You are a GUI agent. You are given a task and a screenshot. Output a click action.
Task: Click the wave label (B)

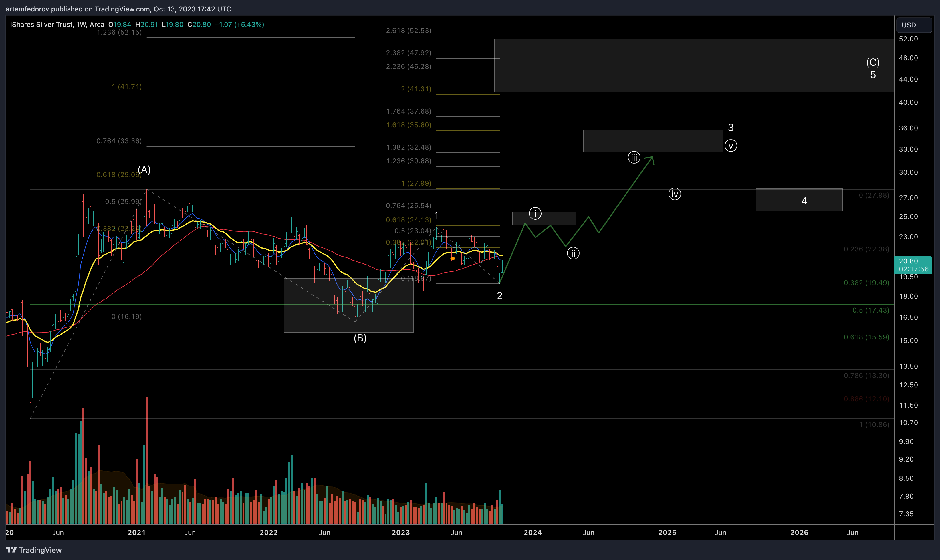coord(360,338)
